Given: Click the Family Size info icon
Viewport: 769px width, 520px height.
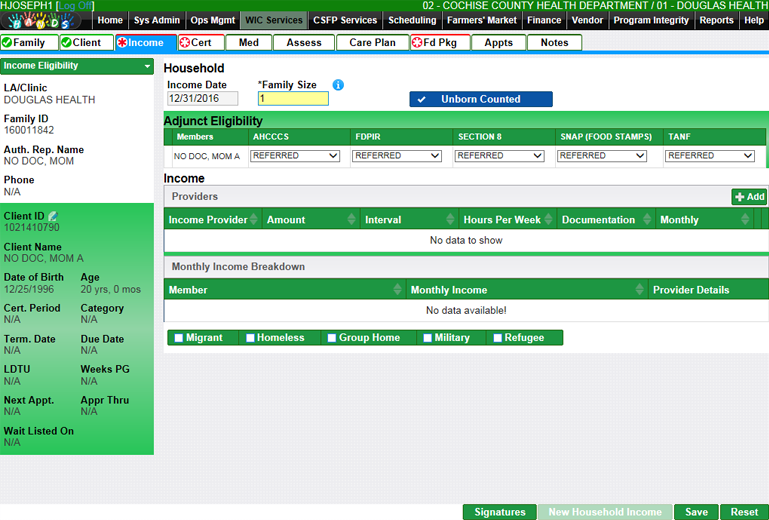Looking at the screenshot, I should (338, 85).
